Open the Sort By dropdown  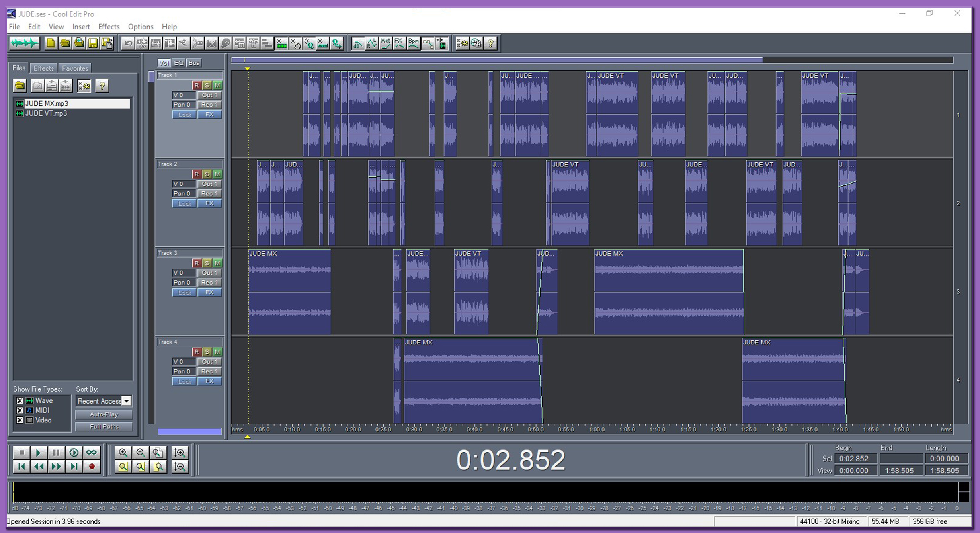pyautogui.click(x=126, y=401)
